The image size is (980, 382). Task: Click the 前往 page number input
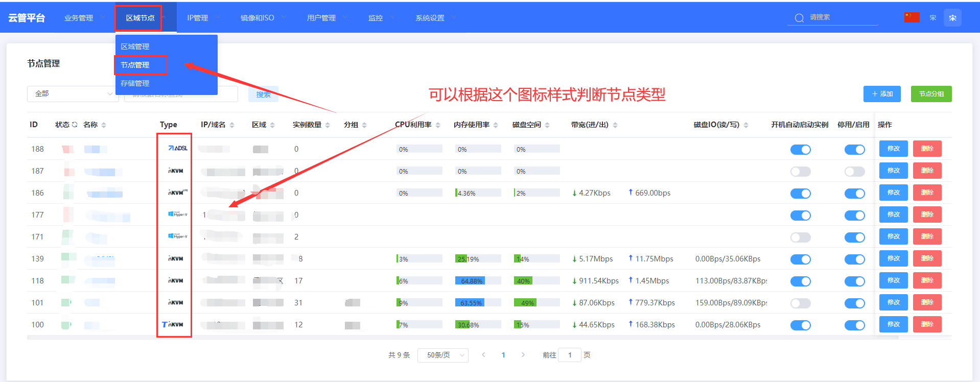coord(570,355)
